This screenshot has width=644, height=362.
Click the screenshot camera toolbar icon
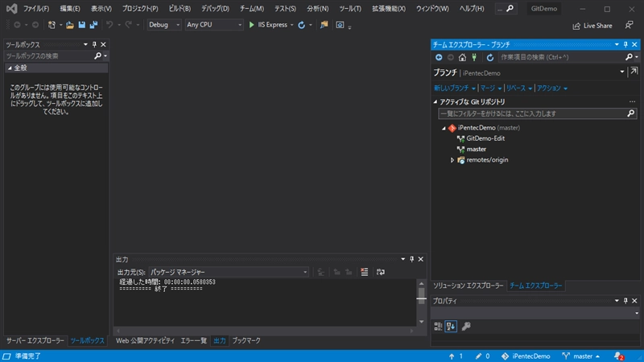pyautogui.click(x=340, y=25)
